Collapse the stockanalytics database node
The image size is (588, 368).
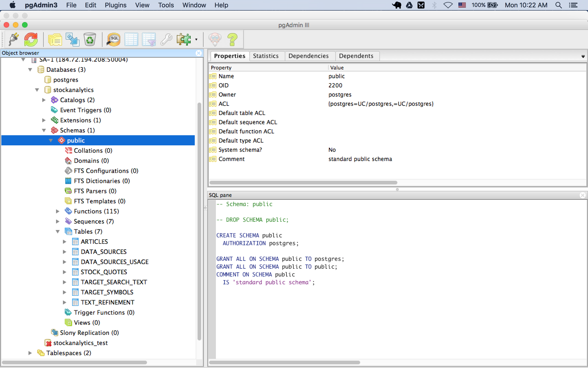[x=37, y=90]
